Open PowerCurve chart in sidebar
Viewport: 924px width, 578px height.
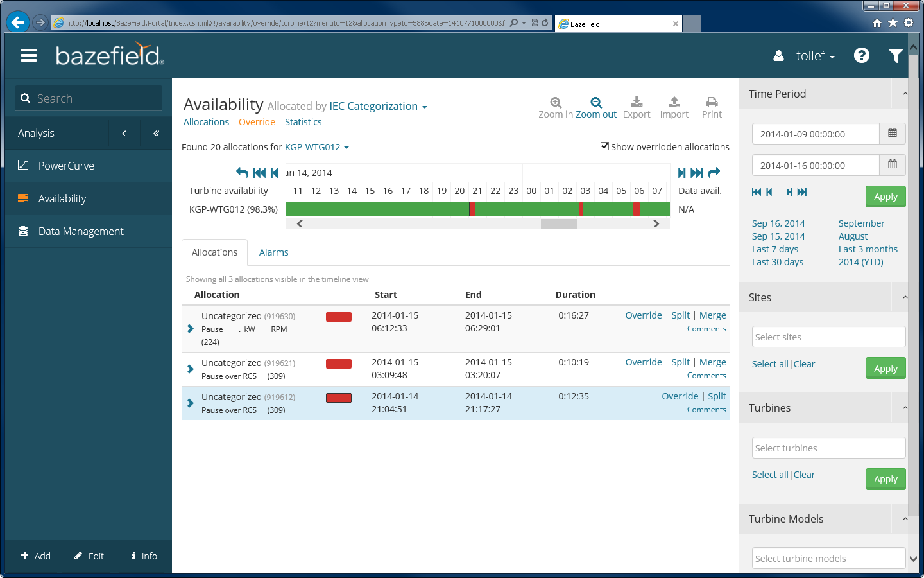tap(88, 166)
